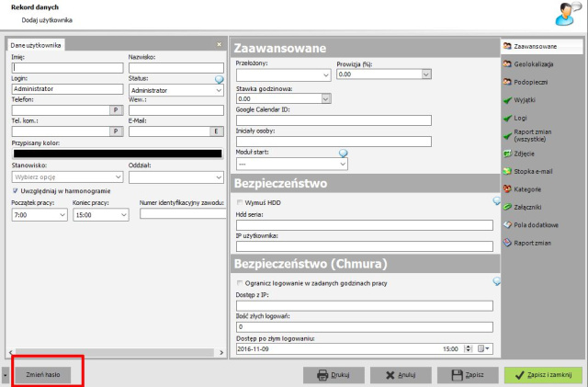Click the Zapisz button
This screenshot has height=387, width=588.
468,375
